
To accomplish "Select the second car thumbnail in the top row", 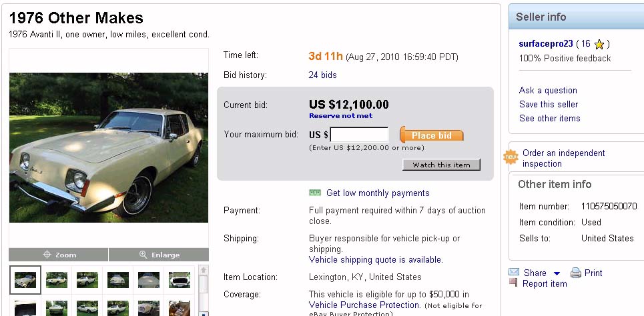I will pyautogui.click(x=57, y=279).
